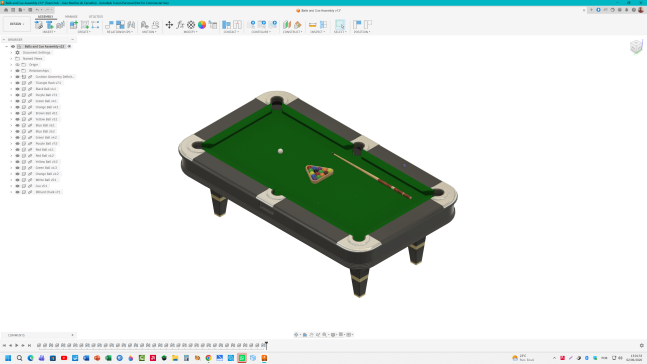647x364 pixels.
Task: Expand the Document Settings node
Action: [x=11, y=52]
